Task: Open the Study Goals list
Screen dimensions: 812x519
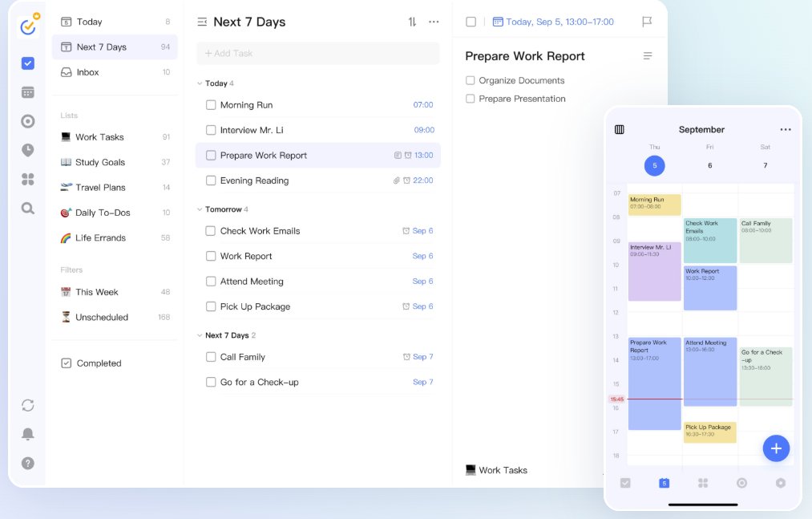Action: (x=115, y=162)
